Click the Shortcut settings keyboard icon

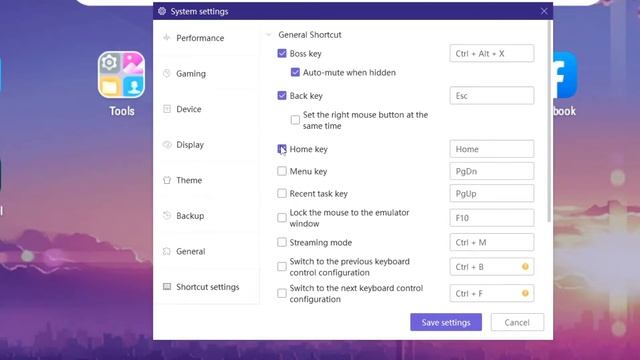167,287
